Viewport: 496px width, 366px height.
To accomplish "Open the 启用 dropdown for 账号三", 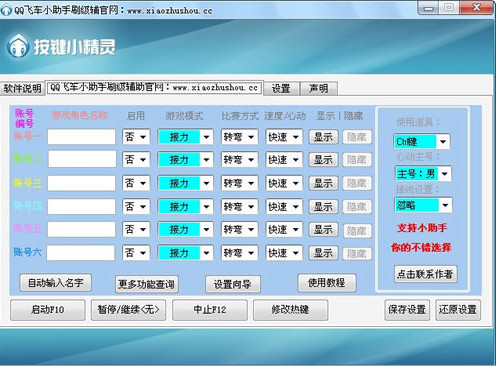I will pyautogui.click(x=136, y=183).
